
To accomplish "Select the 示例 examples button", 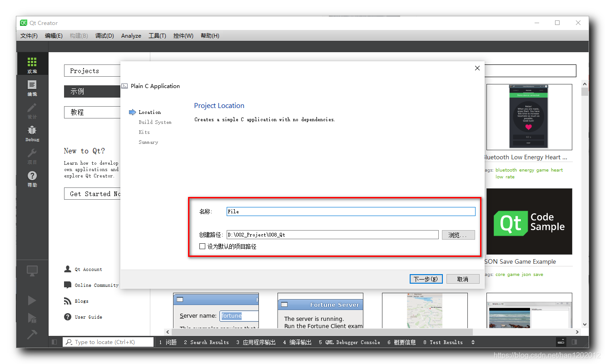I will 92,91.
